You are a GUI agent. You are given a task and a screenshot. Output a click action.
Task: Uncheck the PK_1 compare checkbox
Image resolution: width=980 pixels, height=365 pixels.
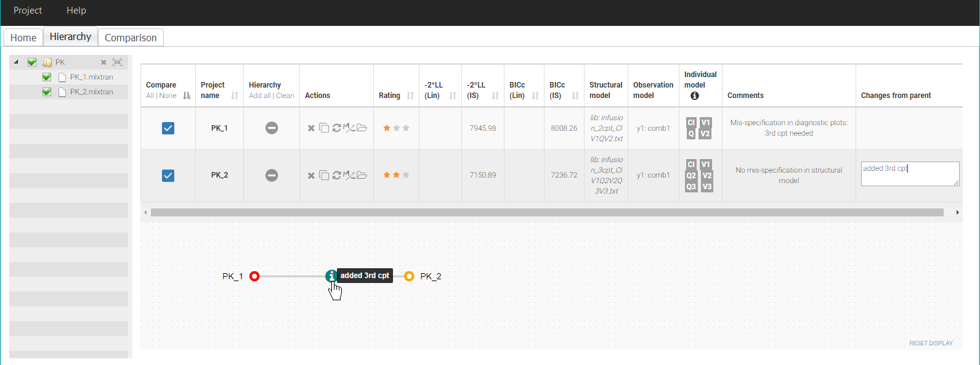point(168,128)
